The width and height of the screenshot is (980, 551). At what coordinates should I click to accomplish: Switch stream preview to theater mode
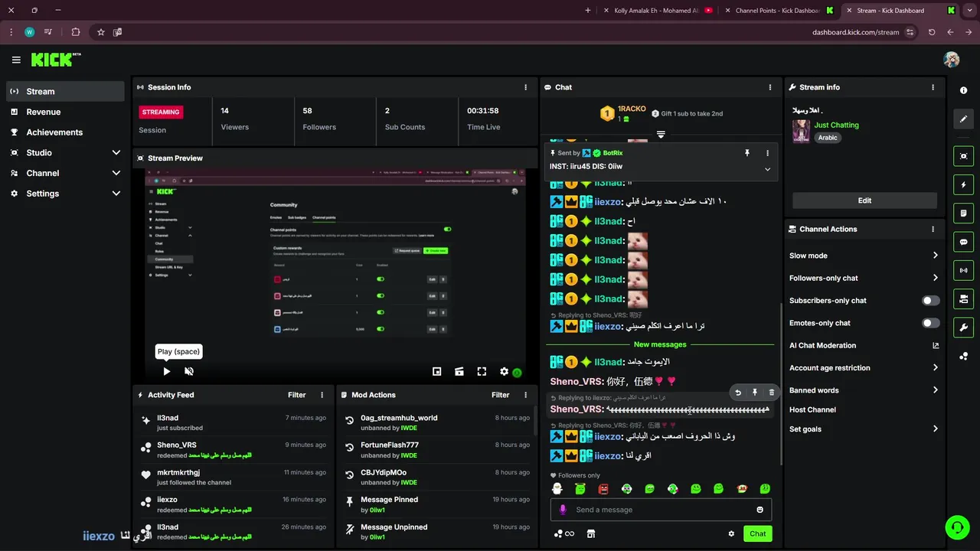pos(459,371)
